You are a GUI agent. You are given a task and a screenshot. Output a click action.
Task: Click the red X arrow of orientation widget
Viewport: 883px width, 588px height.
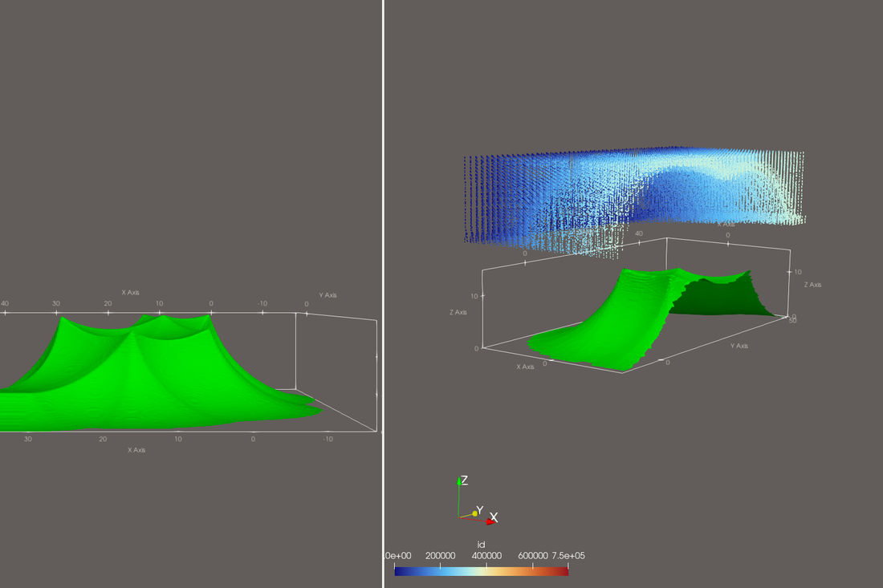(490, 521)
